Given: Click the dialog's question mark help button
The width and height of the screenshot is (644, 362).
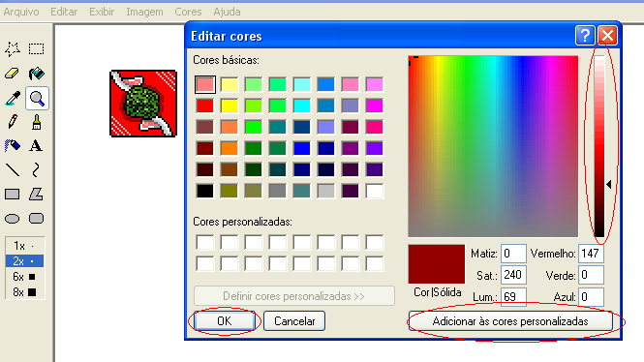Looking at the screenshot, I should (585, 36).
